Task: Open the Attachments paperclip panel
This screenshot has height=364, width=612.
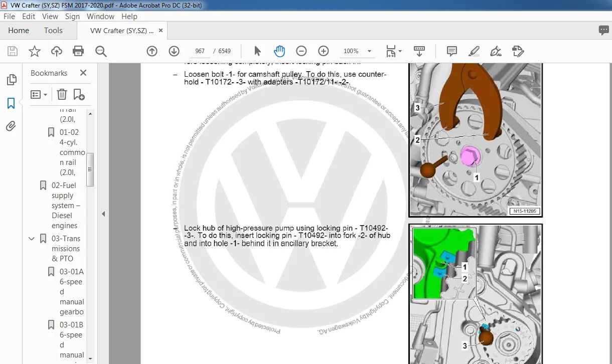Action: pos(11,126)
